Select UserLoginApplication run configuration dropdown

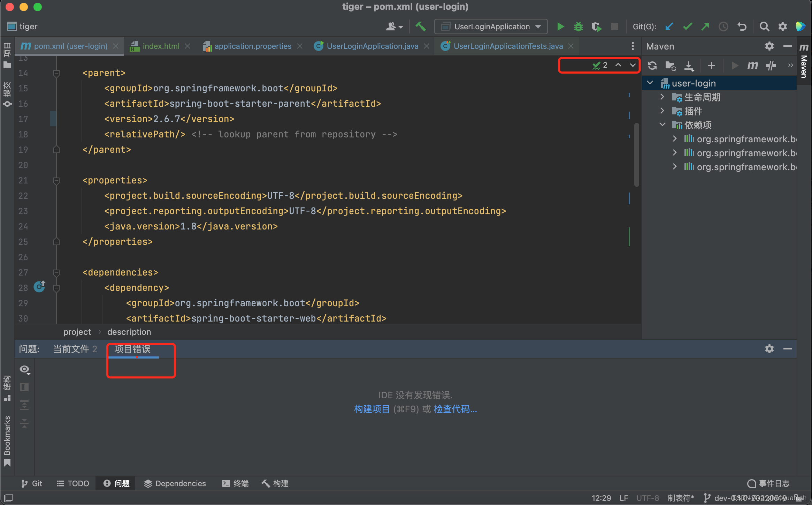click(x=492, y=27)
